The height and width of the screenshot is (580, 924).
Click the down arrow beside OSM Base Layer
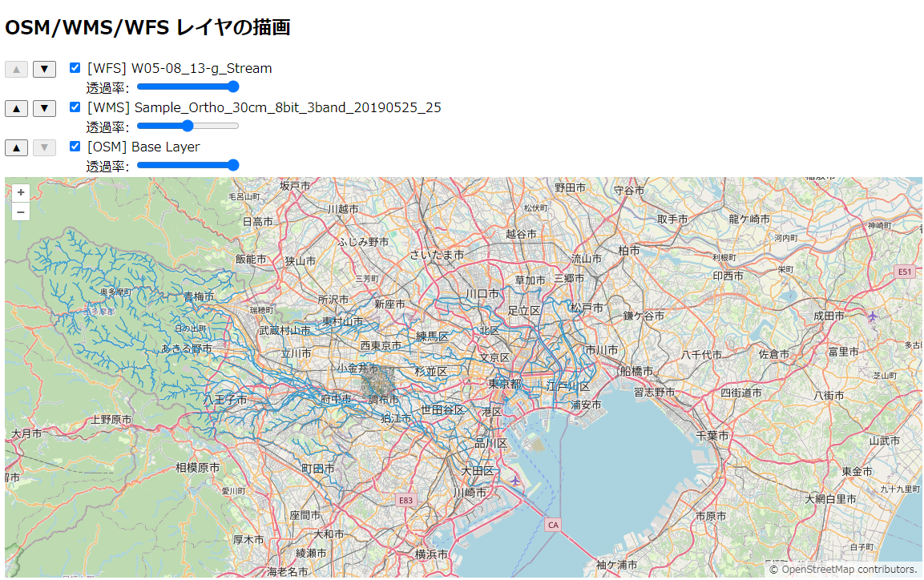44,146
